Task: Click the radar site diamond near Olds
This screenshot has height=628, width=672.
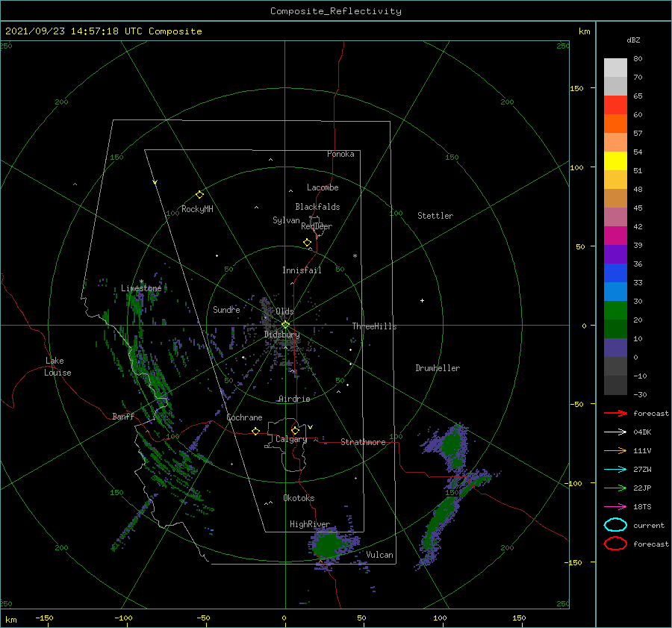Action: click(285, 325)
